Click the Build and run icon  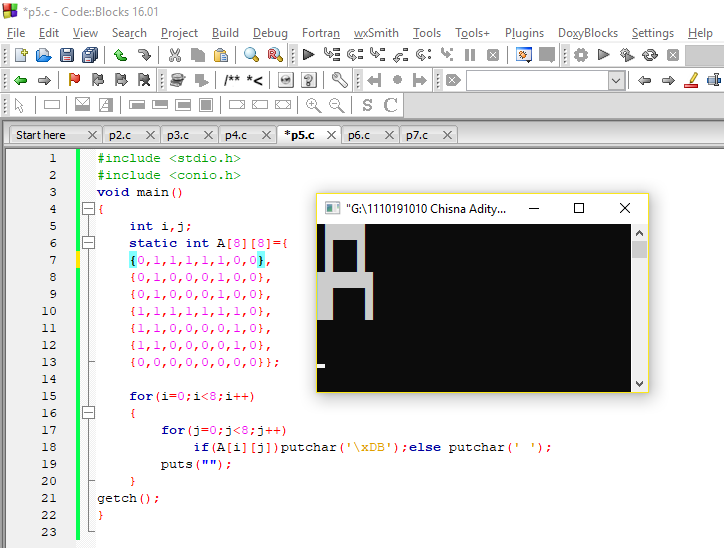coord(626,55)
